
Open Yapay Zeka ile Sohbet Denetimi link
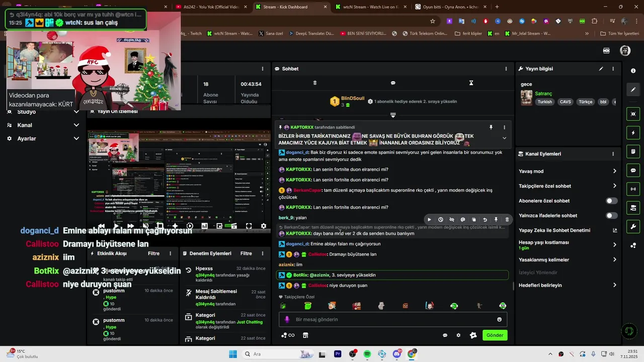click(568, 230)
